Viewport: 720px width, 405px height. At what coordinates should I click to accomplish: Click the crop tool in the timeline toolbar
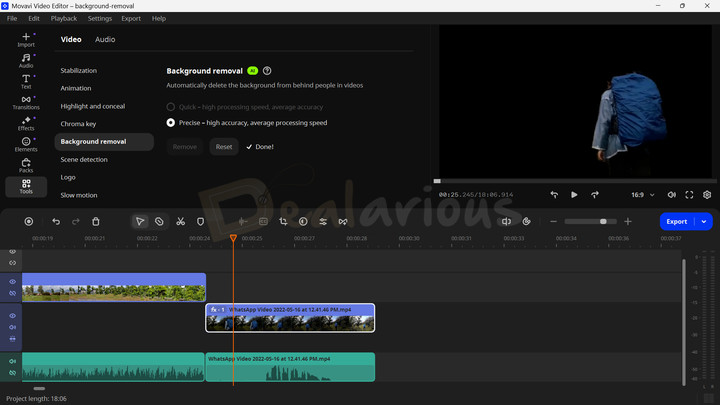pos(283,221)
